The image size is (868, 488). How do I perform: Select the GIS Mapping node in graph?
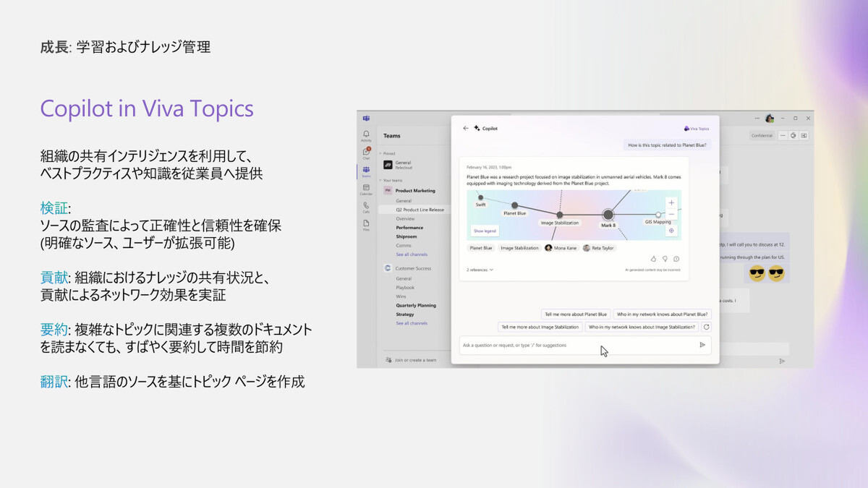[658, 215]
